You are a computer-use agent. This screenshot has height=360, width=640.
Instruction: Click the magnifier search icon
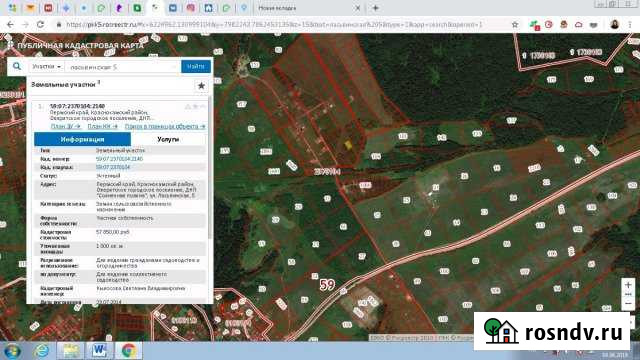click(x=17, y=66)
